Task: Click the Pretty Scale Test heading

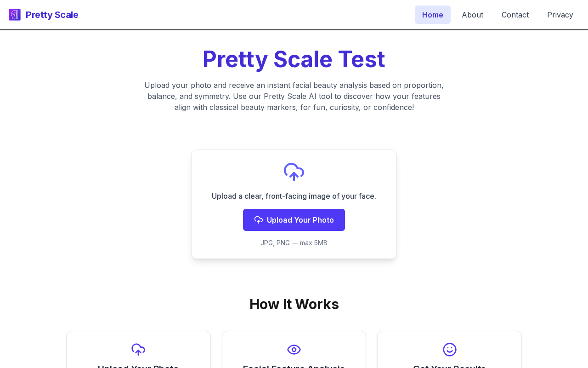Action: [x=294, y=59]
